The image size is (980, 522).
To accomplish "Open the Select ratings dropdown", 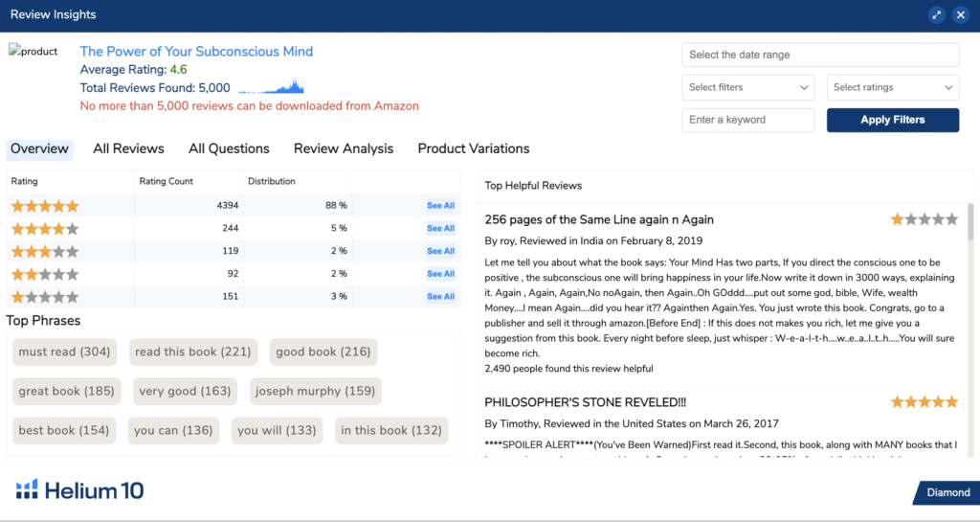I will pyautogui.click(x=892, y=87).
